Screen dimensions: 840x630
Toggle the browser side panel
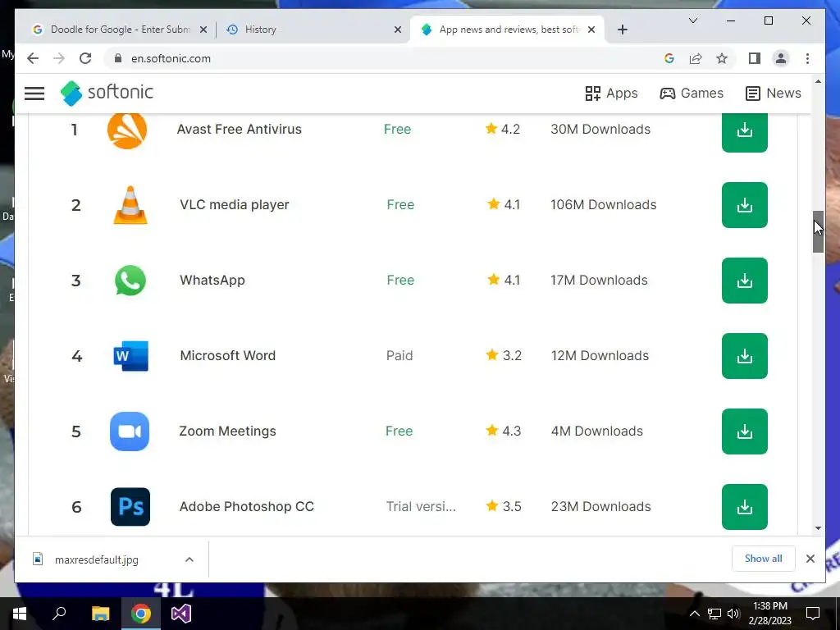(x=755, y=58)
